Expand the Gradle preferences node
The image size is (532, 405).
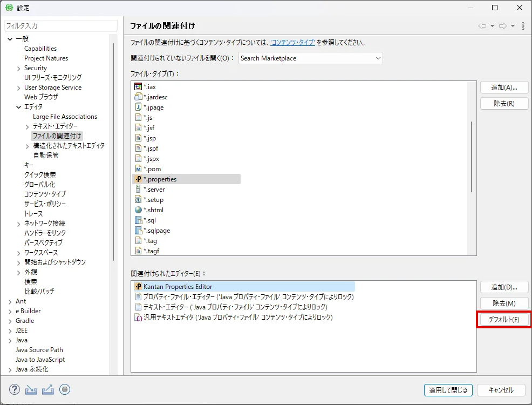coord(10,321)
